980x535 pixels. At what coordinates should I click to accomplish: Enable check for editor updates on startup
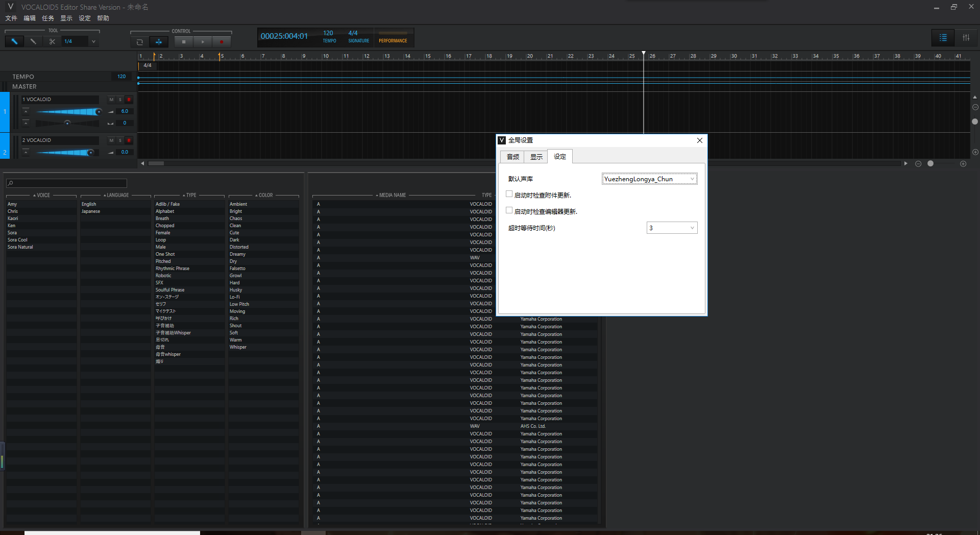pos(509,210)
